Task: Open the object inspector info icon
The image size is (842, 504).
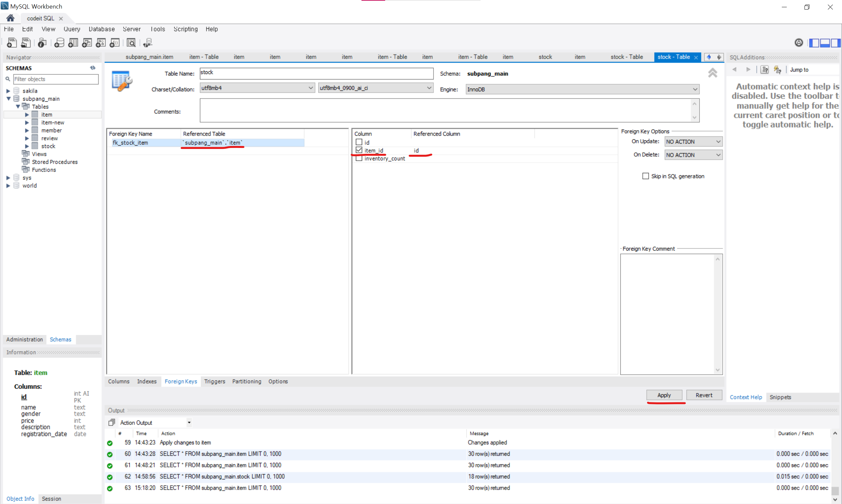Action: tap(42, 43)
